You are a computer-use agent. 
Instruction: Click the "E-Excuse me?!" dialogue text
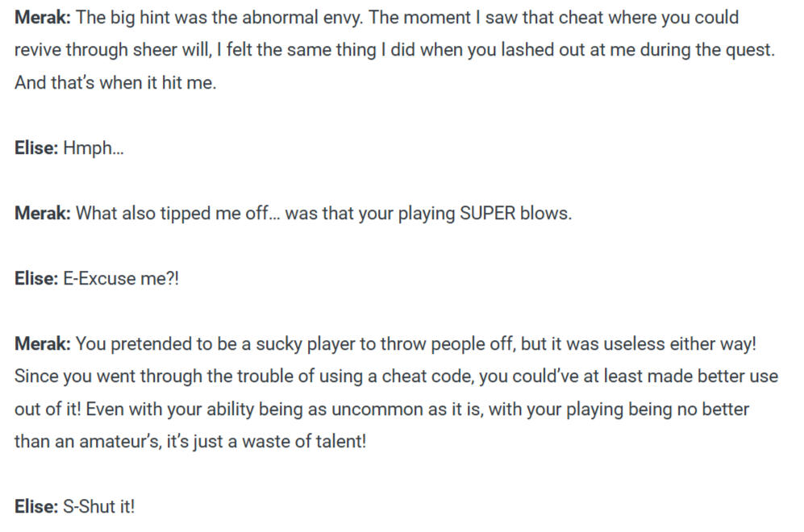pos(120,280)
